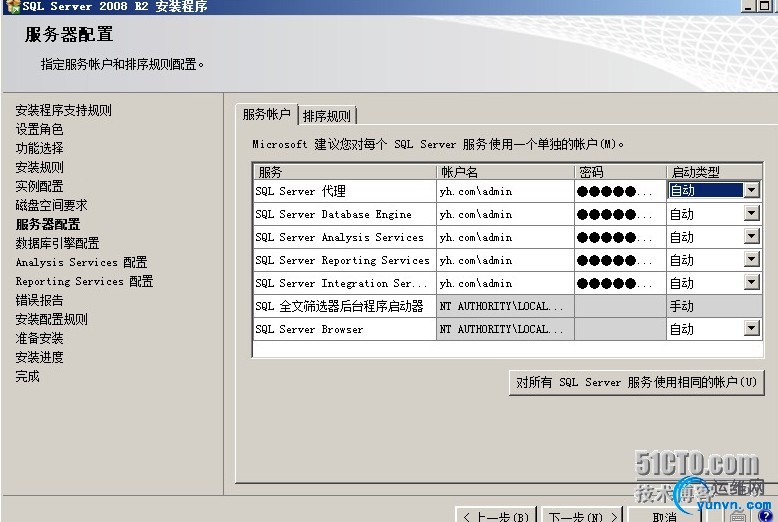Click NT AUTHORITY account for SQL Server Browser
Image resolution: width=778 pixels, height=522 pixels.
[x=505, y=329]
